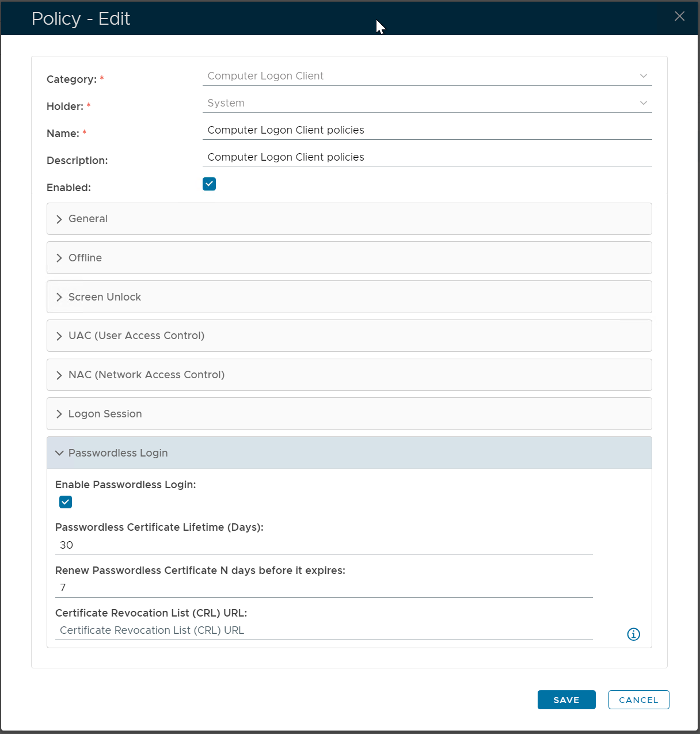Focus the Certificate Revocation List URL field
700x734 pixels.
(324, 630)
